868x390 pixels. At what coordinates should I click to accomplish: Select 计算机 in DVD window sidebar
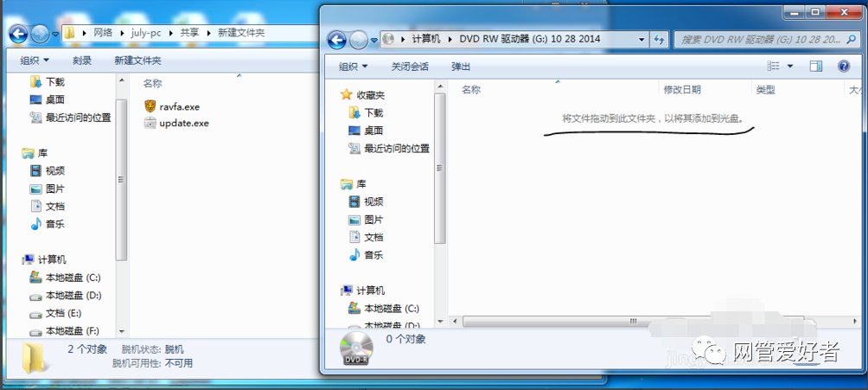coord(362,291)
